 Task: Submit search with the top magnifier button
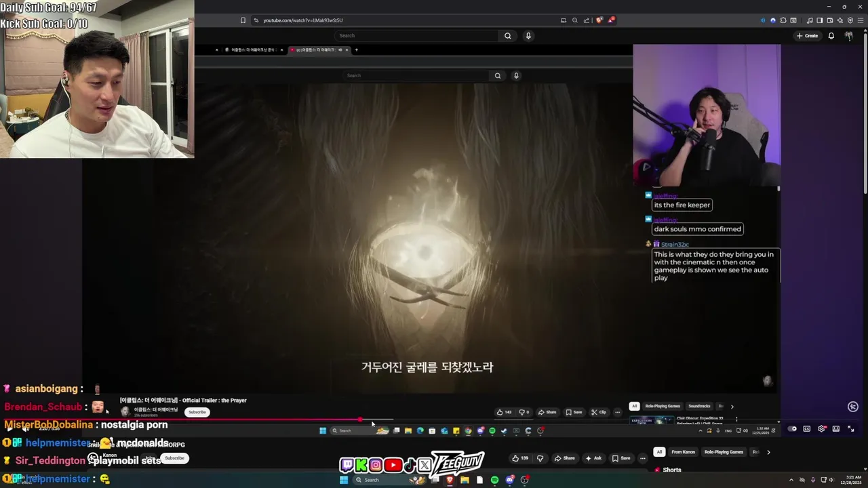point(507,35)
